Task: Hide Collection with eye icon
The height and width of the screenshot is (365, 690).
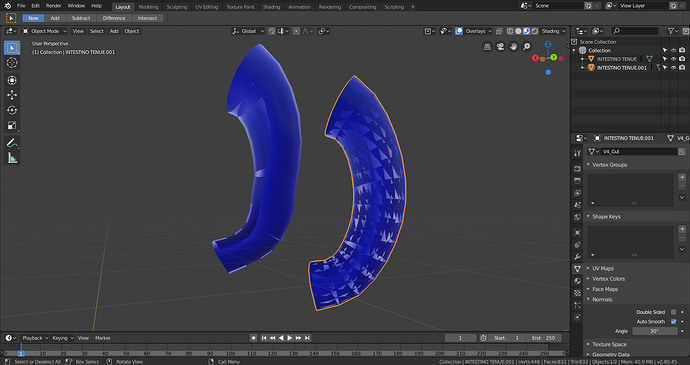Action: 673,51
